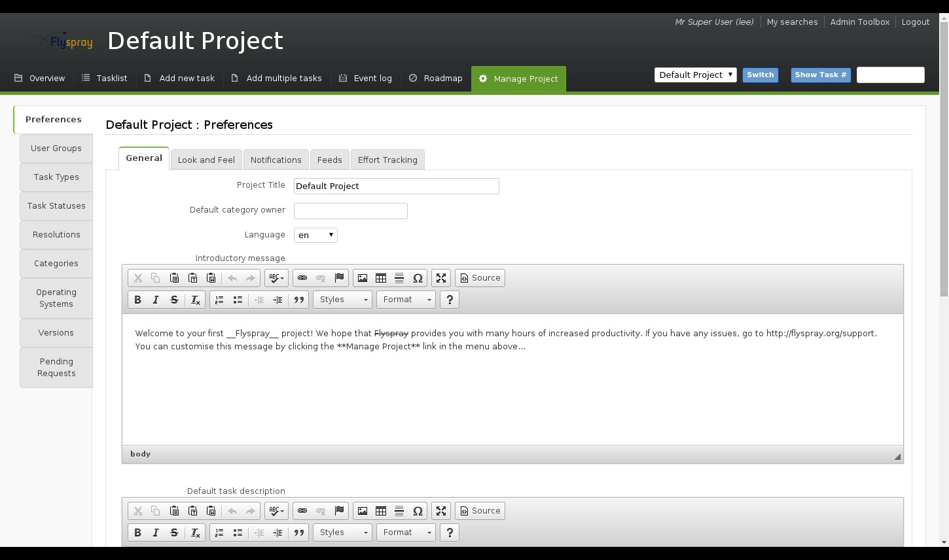Click the Show Task # button
Viewport: 949px width, 560px height.
coord(821,75)
